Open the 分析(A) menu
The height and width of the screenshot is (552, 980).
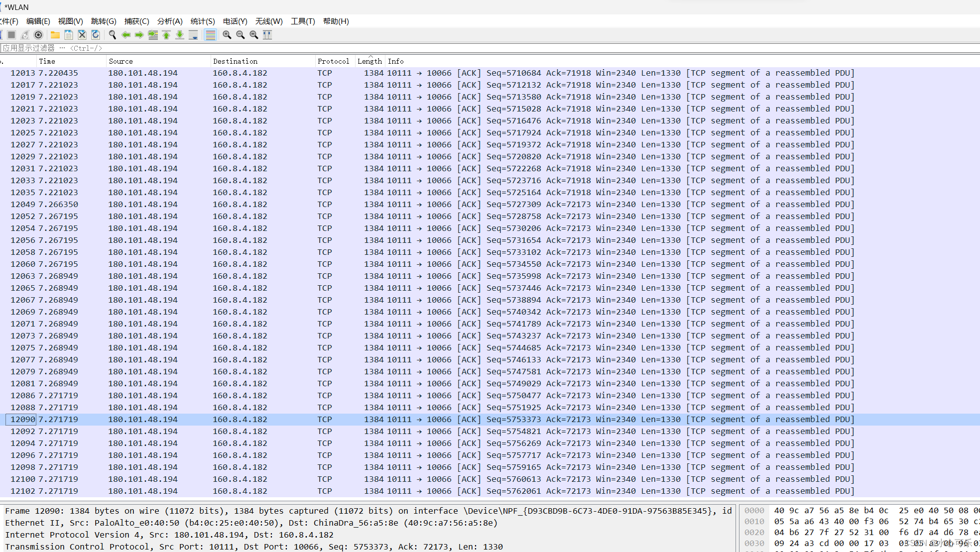click(169, 21)
